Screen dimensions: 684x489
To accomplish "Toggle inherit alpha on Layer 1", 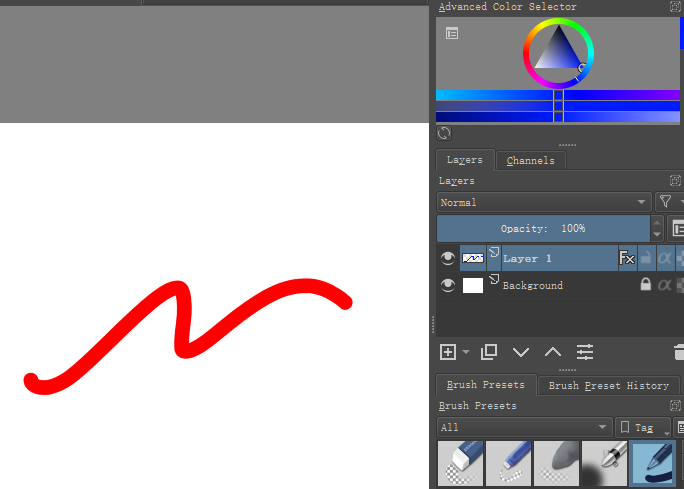I will (x=664, y=258).
